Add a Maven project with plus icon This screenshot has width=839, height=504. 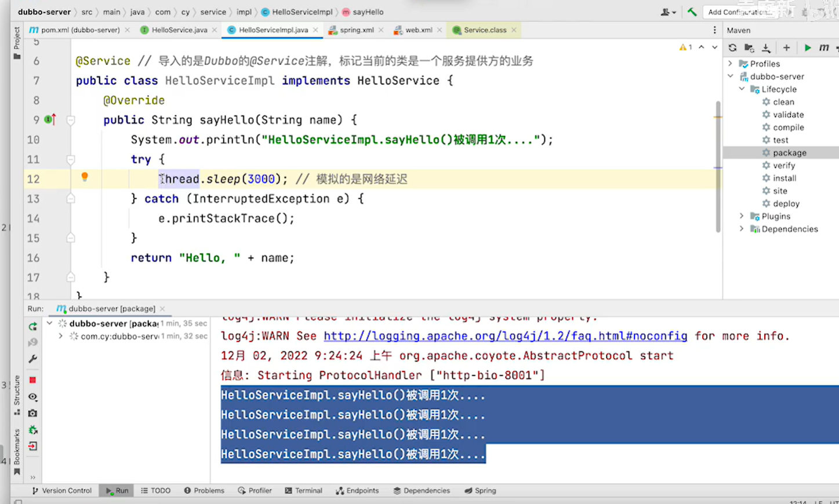786,48
